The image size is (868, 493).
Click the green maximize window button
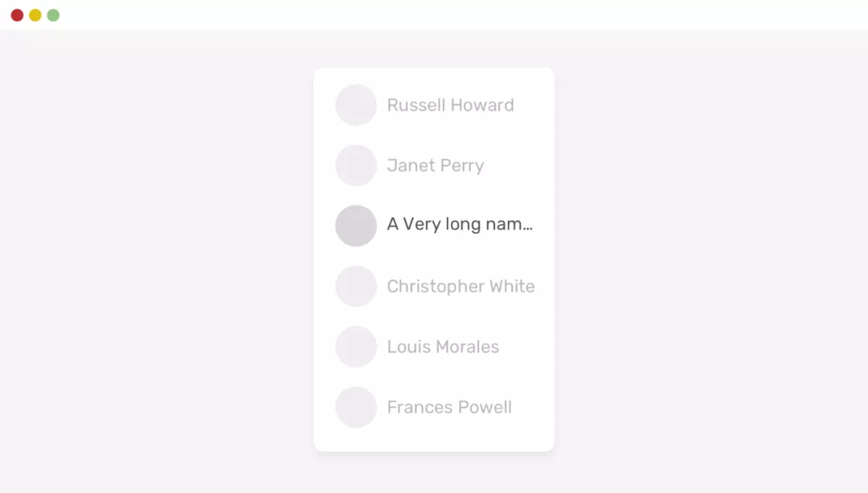tap(53, 15)
